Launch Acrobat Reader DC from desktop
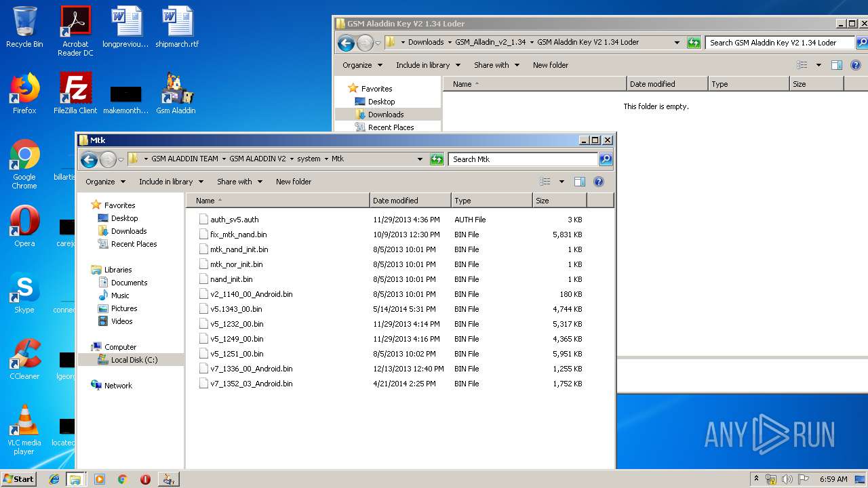The height and width of the screenshot is (488, 868). coord(75,31)
